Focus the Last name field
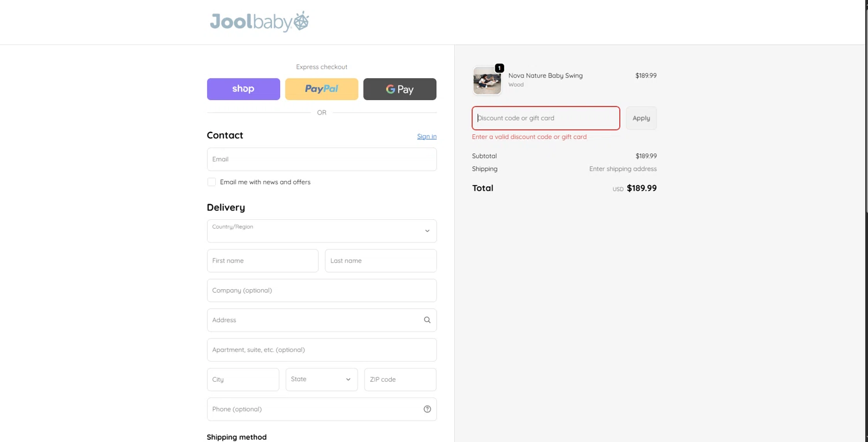 coord(381,261)
